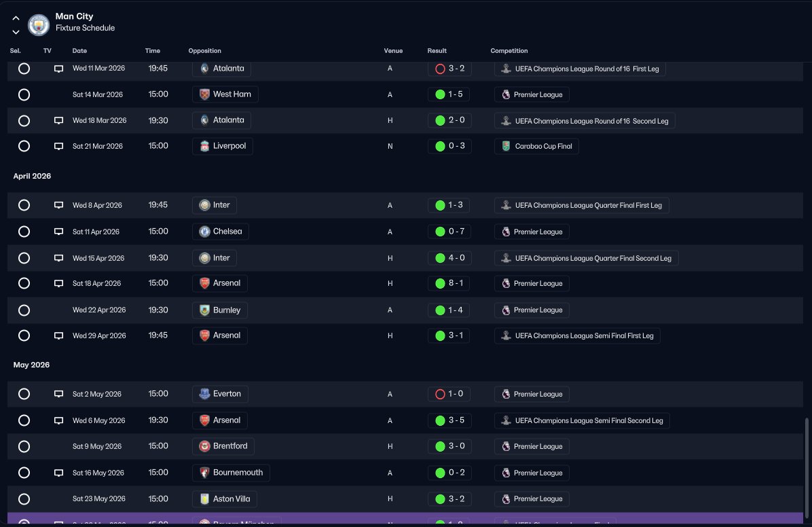The height and width of the screenshot is (527, 812).
Task: Select the Atalanta 11 Mar fixture radio button
Action: 24,69
